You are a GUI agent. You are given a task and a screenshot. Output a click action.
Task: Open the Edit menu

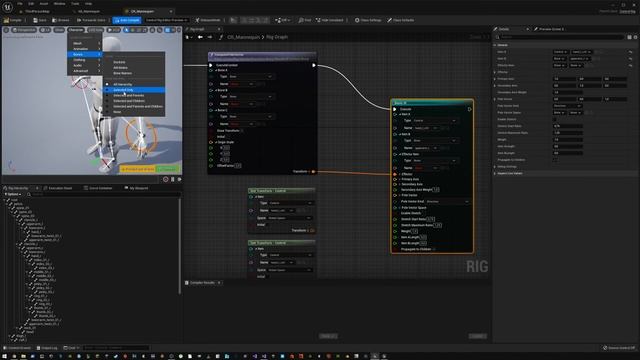point(31,4)
